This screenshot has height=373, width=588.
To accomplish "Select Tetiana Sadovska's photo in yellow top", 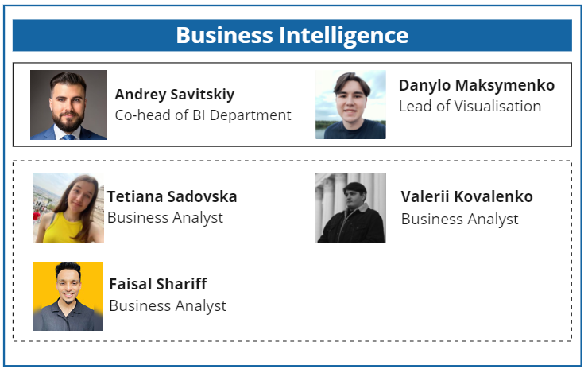I will (68, 208).
